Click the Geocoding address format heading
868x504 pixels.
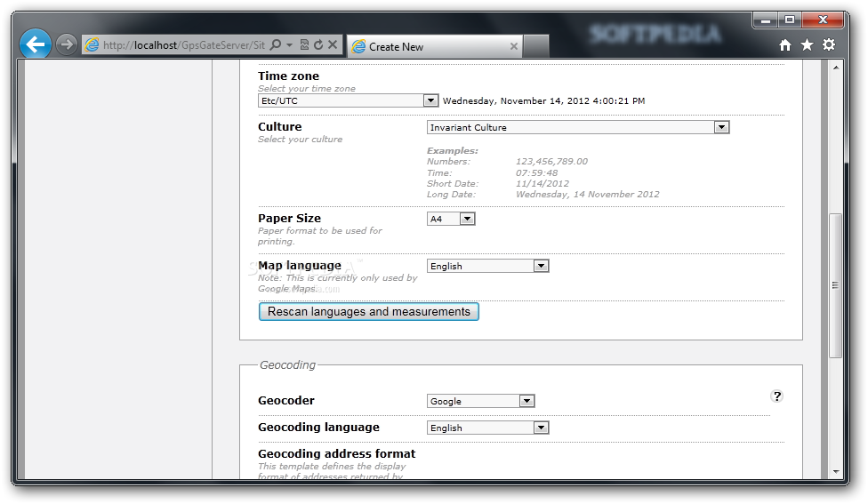pos(336,453)
